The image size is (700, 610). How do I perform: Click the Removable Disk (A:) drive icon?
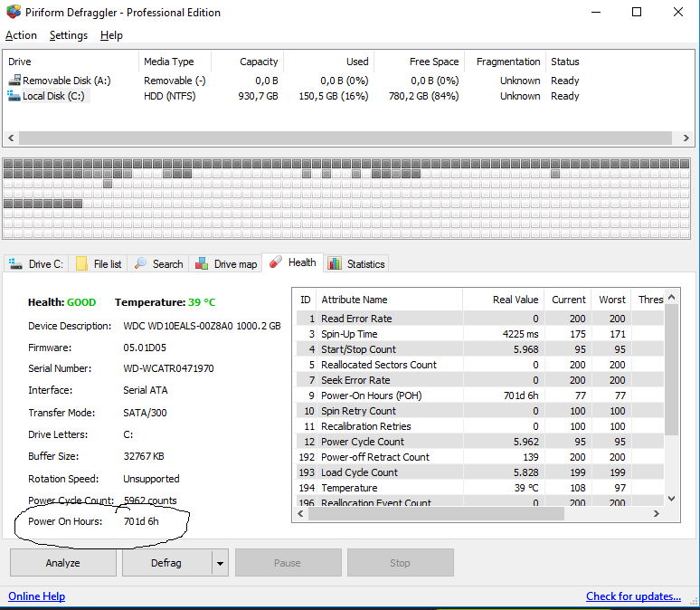coord(14,80)
